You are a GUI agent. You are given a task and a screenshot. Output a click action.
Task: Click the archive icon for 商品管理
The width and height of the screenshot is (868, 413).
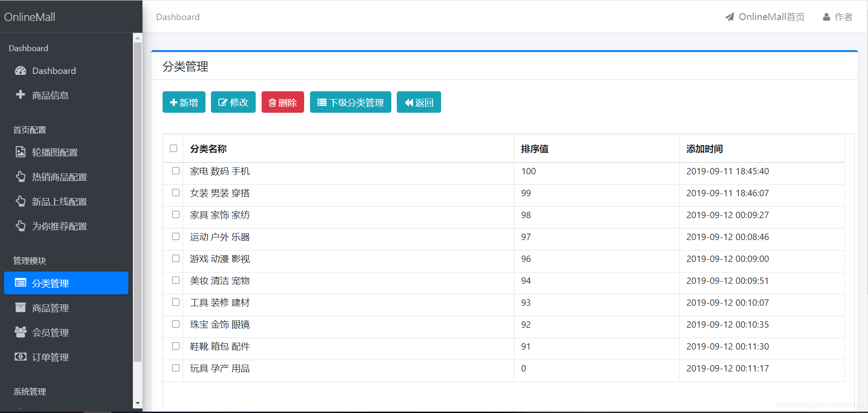[x=21, y=308]
